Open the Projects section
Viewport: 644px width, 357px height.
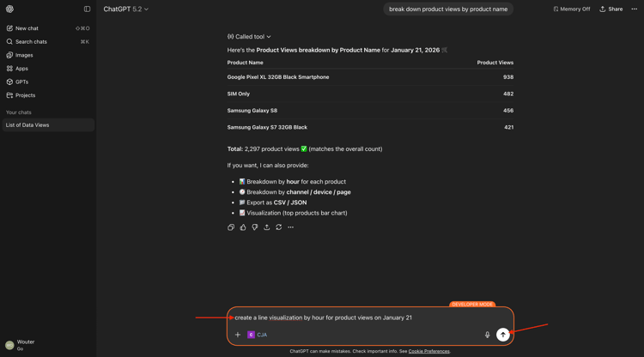(48, 95)
